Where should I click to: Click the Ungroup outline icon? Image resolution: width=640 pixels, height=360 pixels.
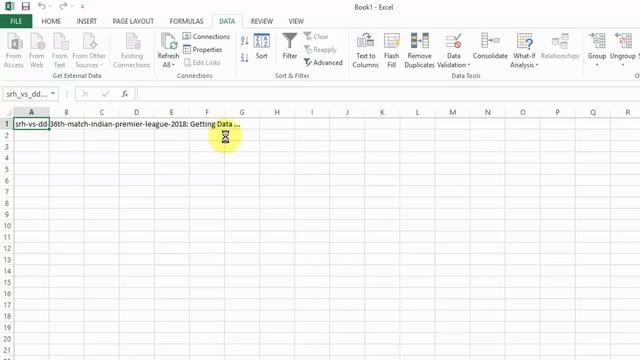pyautogui.click(x=623, y=42)
